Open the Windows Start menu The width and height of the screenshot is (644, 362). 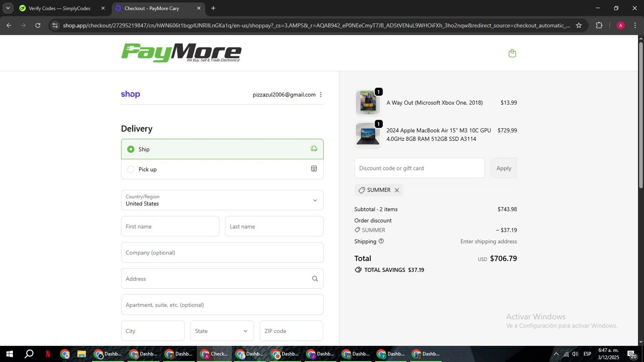(9, 354)
